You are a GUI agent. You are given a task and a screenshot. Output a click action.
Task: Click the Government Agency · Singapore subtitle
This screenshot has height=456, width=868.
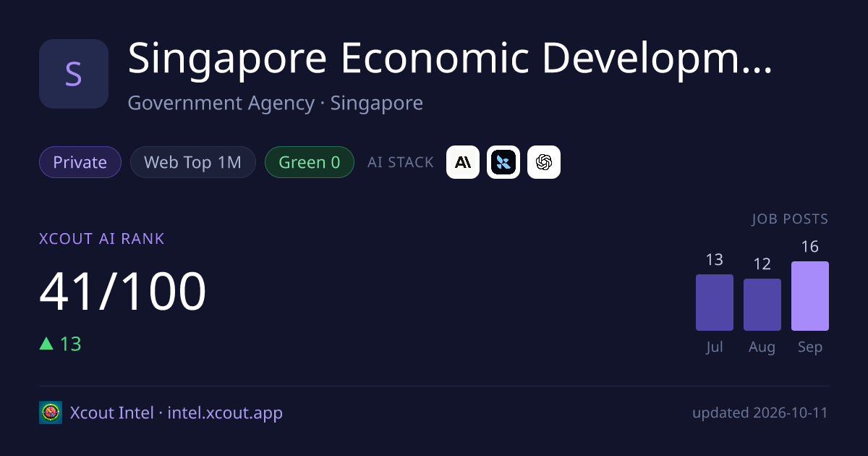[x=276, y=103]
